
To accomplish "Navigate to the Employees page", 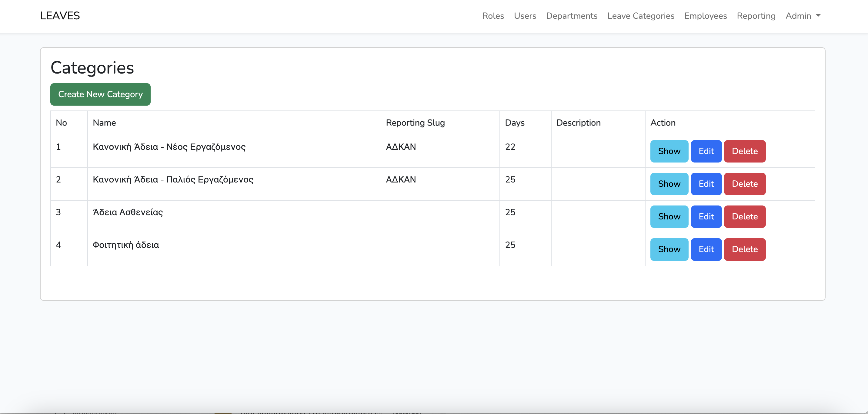I will click(705, 16).
